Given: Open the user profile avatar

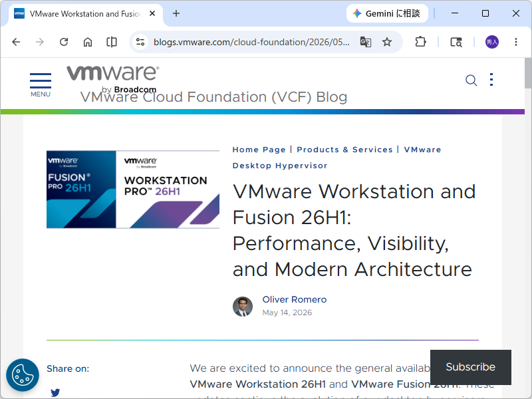Looking at the screenshot, I should pos(491,42).
